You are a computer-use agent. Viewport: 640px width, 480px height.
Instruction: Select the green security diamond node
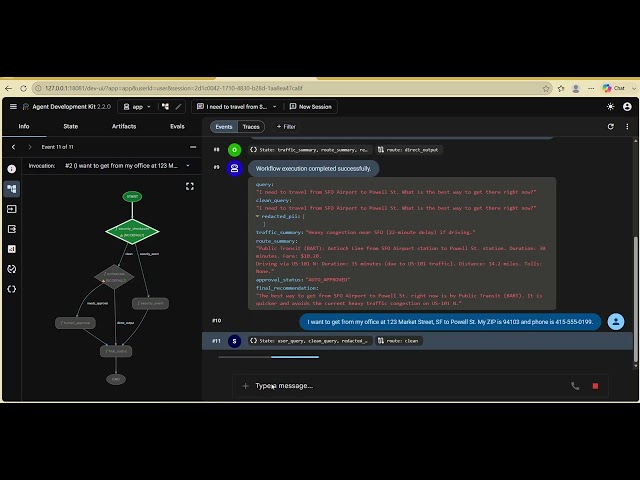[132, 232]
